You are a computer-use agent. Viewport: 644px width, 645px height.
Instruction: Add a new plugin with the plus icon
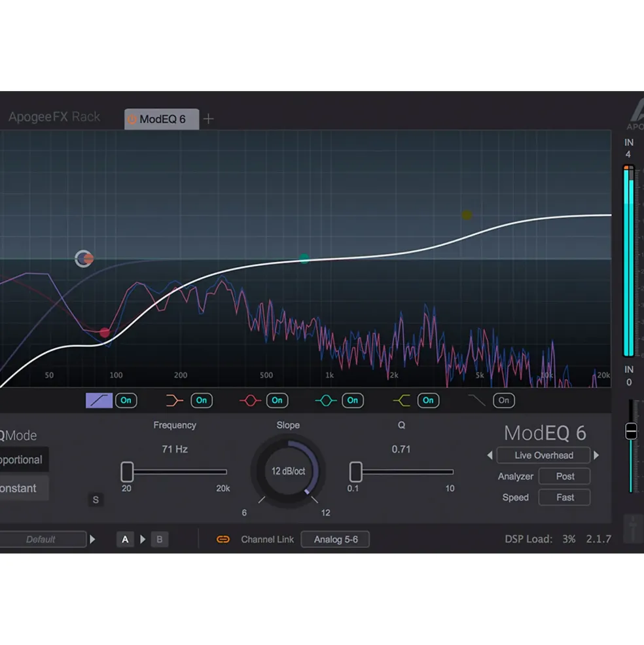pyautogui.click(x=209, y=119)
